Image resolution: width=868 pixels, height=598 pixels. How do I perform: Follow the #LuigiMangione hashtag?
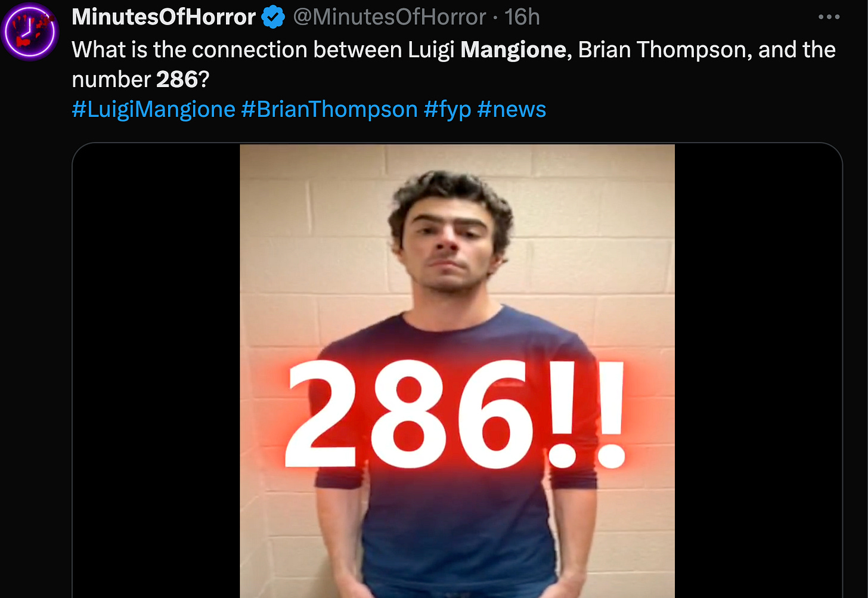(154, 110)
